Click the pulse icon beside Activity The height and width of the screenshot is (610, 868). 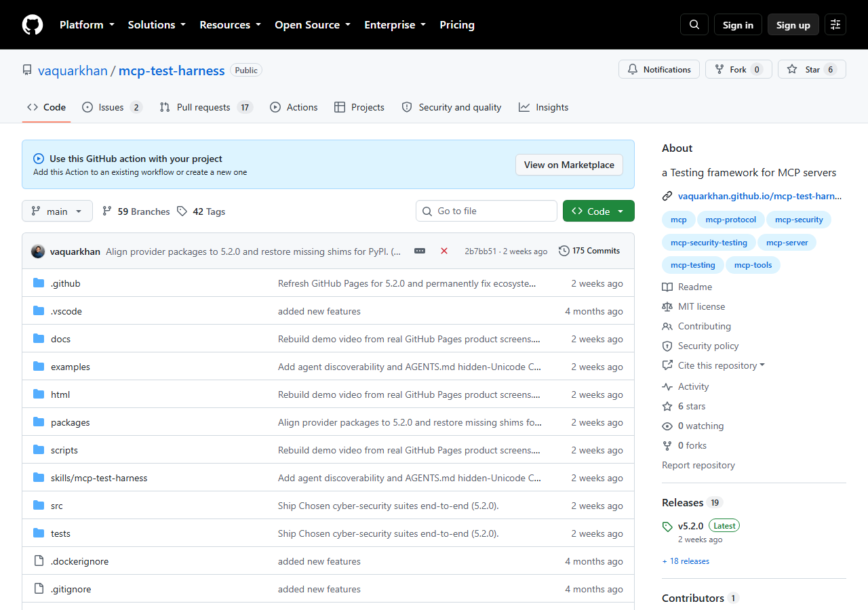667,387
